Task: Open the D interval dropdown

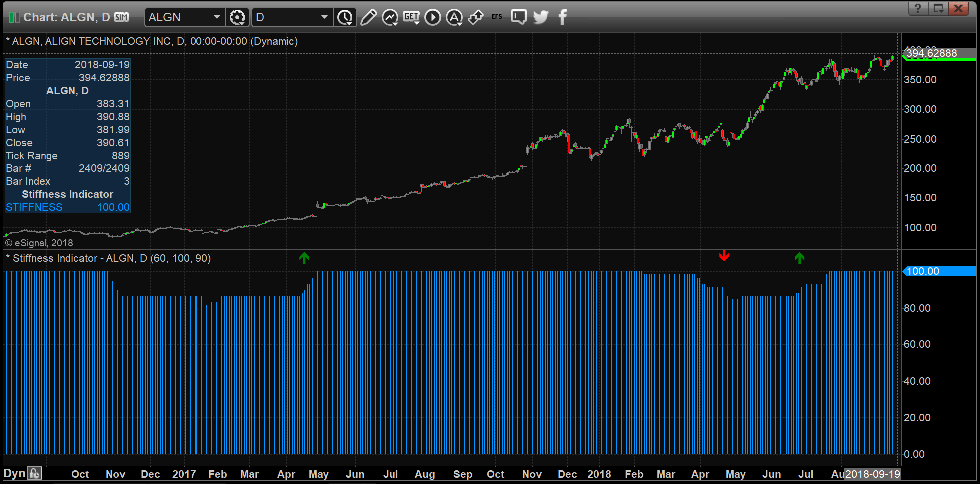Action: 324,17
